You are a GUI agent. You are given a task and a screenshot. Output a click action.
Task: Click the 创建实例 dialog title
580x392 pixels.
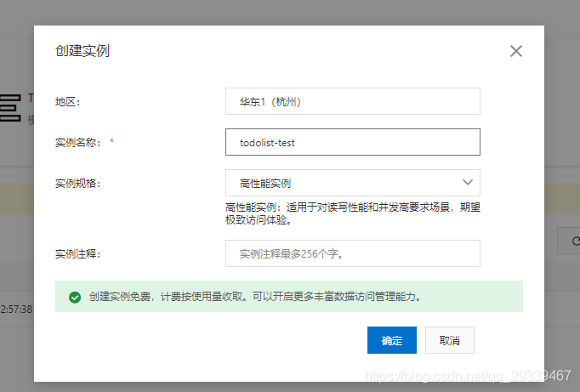point(82,51)
